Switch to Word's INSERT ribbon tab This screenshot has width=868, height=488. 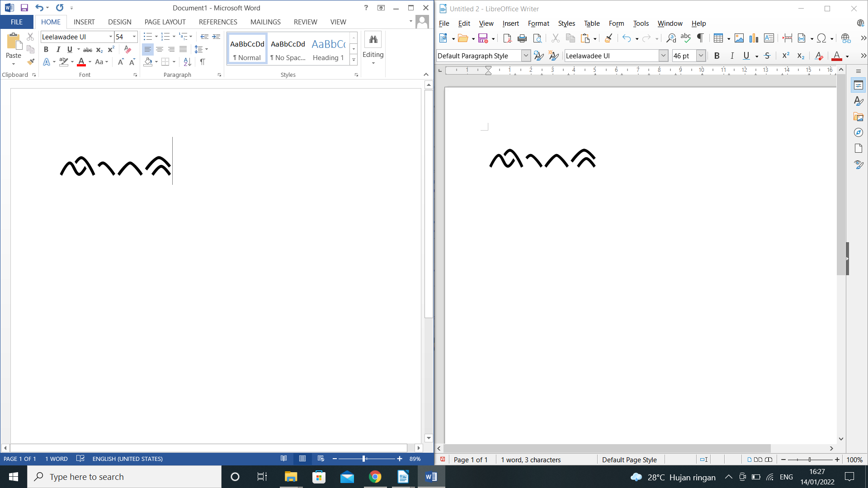(x=84, y=22)
